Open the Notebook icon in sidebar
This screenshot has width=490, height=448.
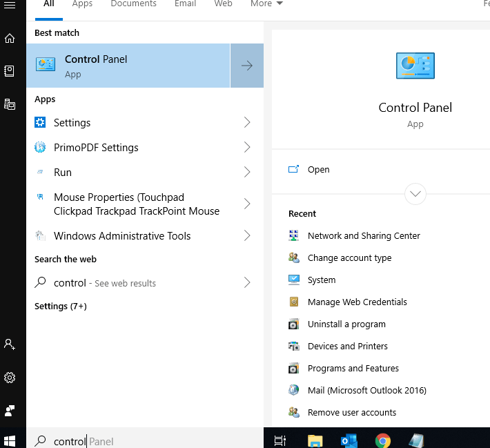[10, 71]
